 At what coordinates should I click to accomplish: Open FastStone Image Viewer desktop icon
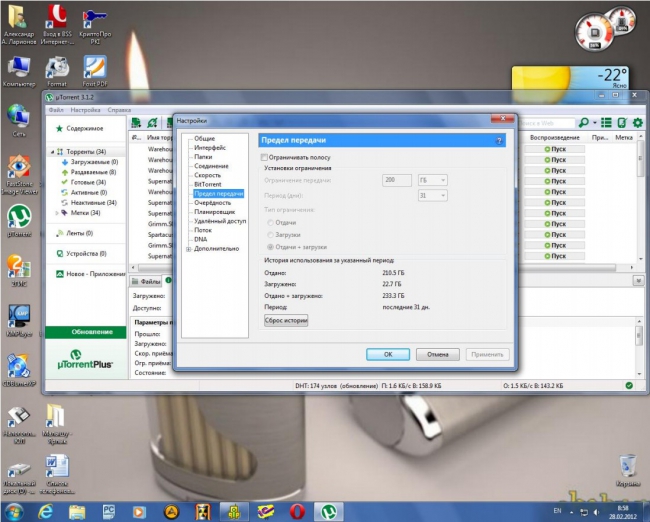[x=19, y=175]
